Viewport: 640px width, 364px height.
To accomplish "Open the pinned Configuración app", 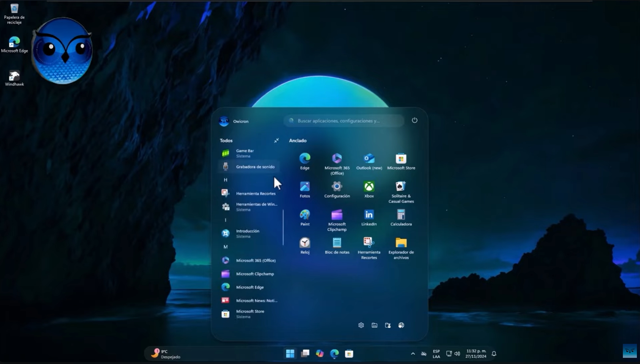I will (x=337, y=190).
